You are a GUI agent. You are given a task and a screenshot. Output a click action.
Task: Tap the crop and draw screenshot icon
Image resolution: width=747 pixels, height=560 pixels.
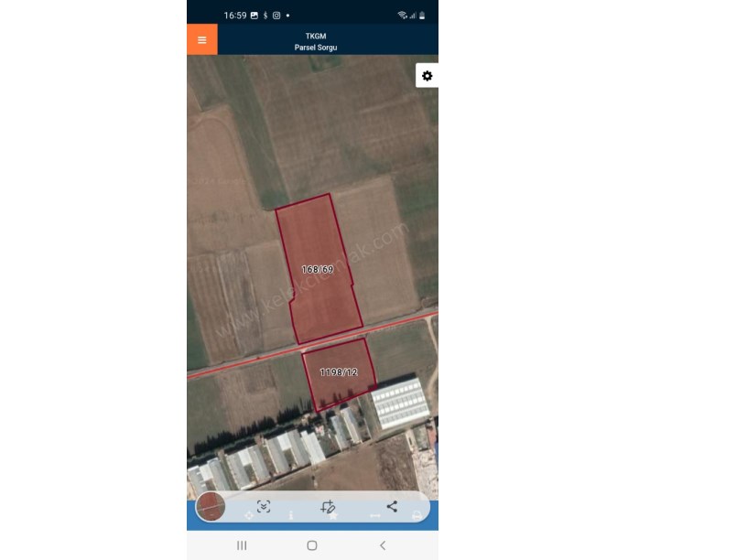[328, 507]
